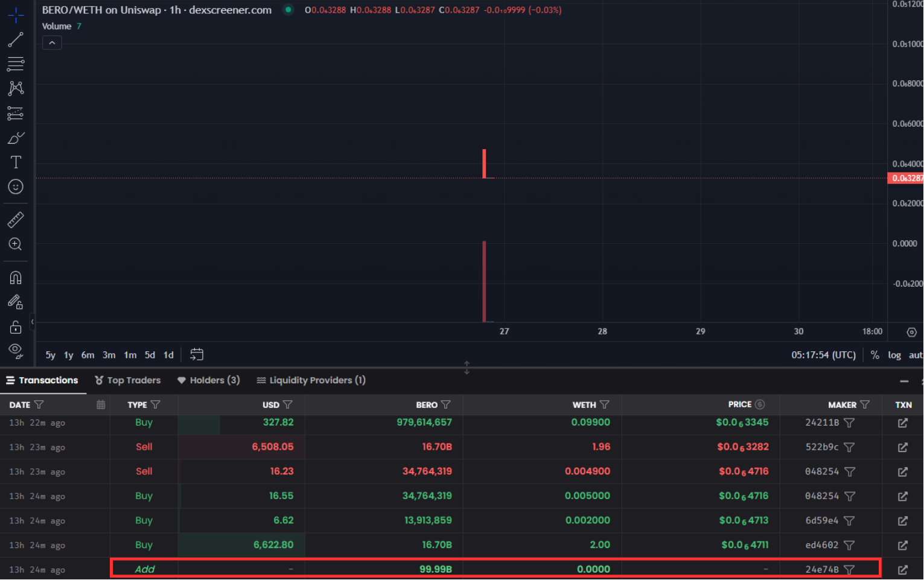Viewport: 924px width, 580px height.
Task: Open chart settings gear icon
Action: click(x=912, y=332)
